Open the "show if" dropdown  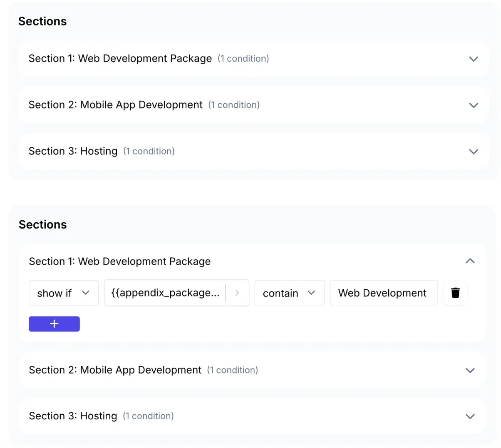[x=63, y=293]
